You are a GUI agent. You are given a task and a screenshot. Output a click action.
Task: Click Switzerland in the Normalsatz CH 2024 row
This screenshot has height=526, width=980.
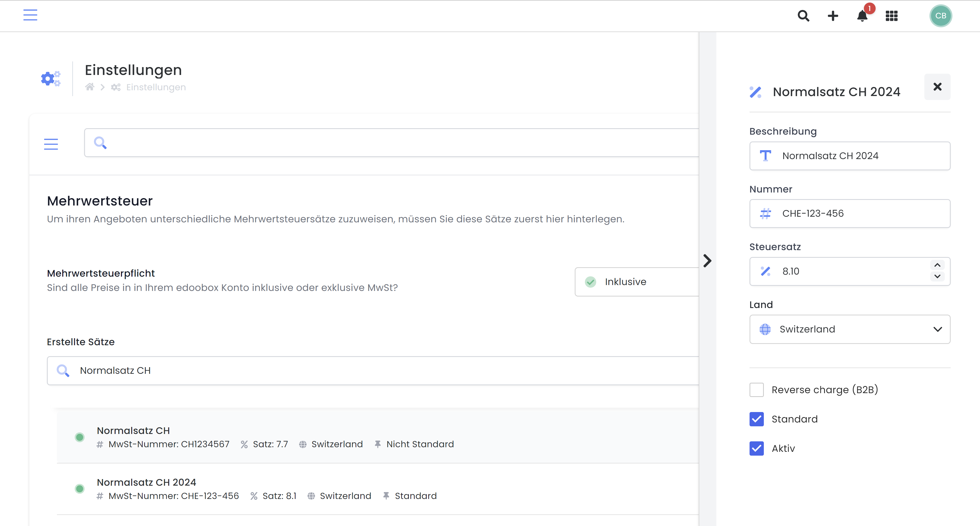click(346, 496)
